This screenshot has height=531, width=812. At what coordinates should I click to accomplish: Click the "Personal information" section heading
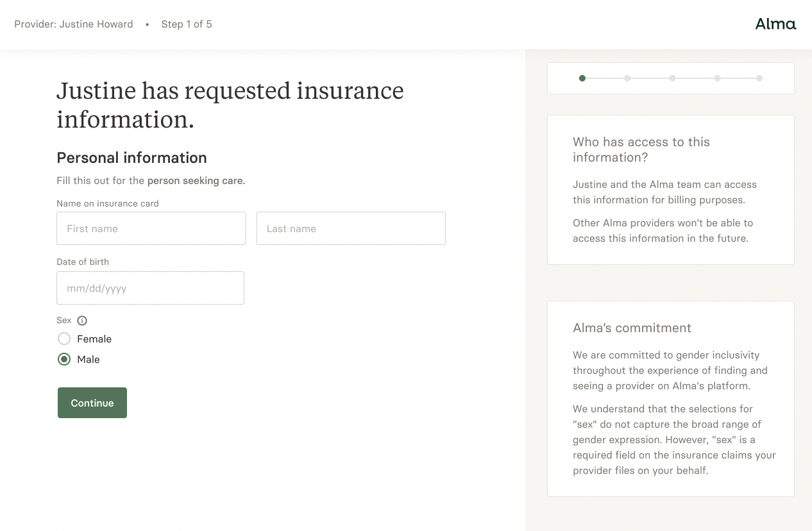[131, 158]
